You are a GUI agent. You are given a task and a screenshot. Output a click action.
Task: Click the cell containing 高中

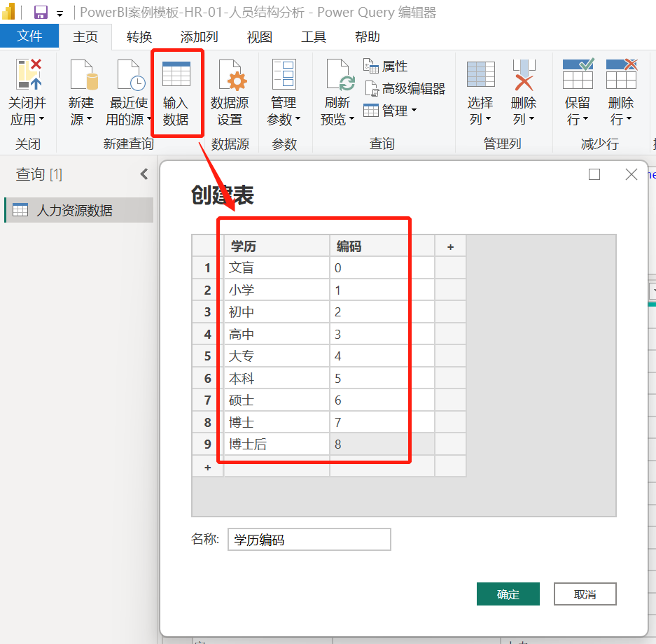(x=277, y=334)
